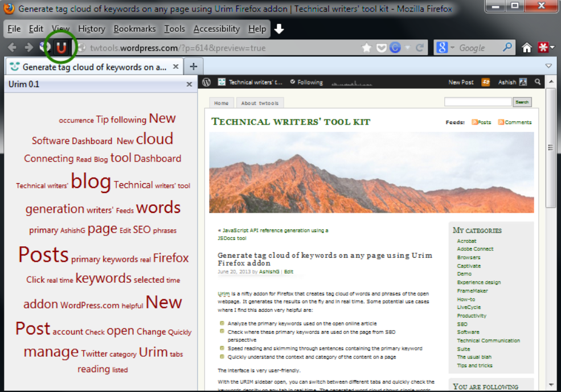The width and height of the screenshot is (561, 392).
Task: Toggle the Following blog button
Action: [306, 82]
